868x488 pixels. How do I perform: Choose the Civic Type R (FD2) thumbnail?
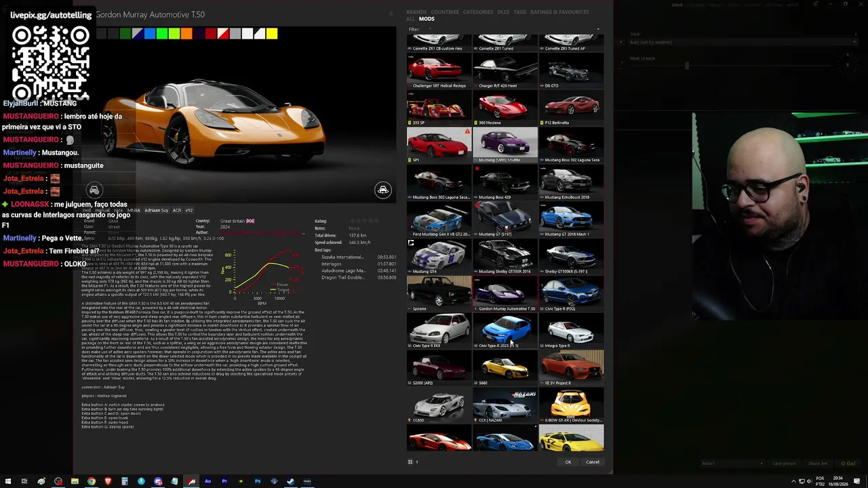[x=571, y=294]
